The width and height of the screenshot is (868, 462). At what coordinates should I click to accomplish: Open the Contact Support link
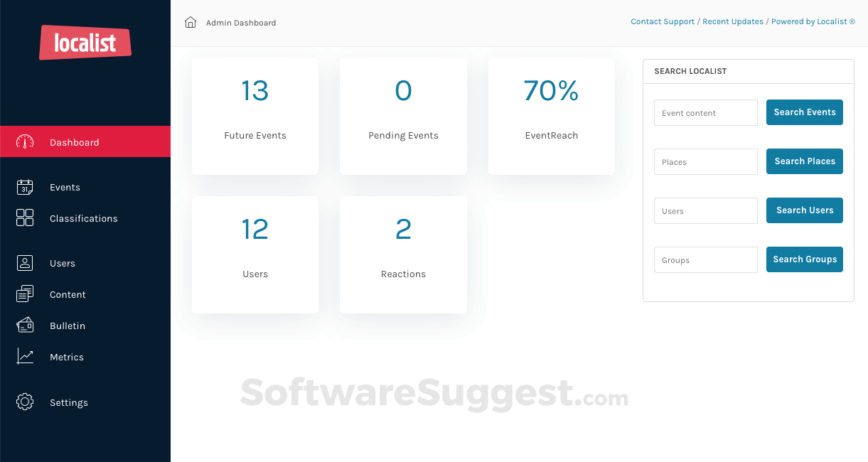pyautogui.click(x=662, y=21)
